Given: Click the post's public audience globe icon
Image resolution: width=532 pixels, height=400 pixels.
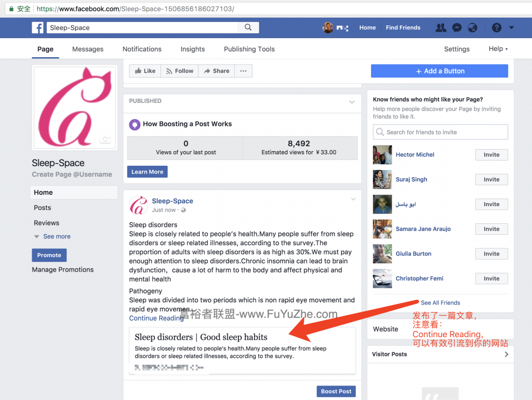Looking at the screenshot, I should tap(183, 210).
